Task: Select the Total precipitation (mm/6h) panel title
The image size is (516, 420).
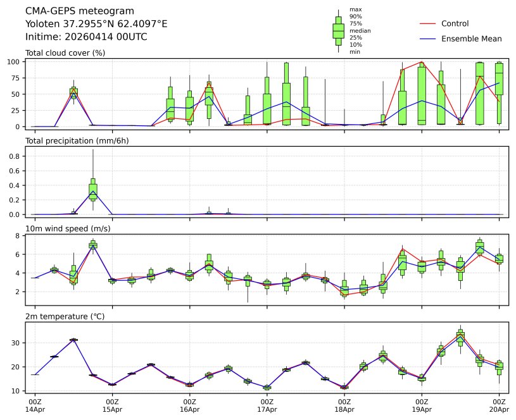Action: point(77,140)
